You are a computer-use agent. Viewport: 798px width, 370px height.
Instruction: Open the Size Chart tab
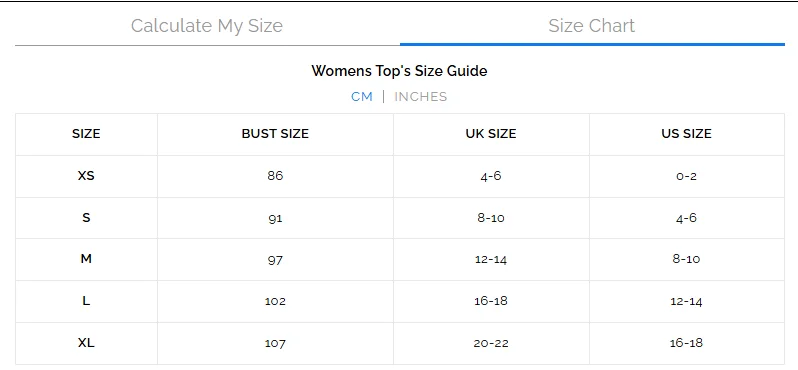591,25
